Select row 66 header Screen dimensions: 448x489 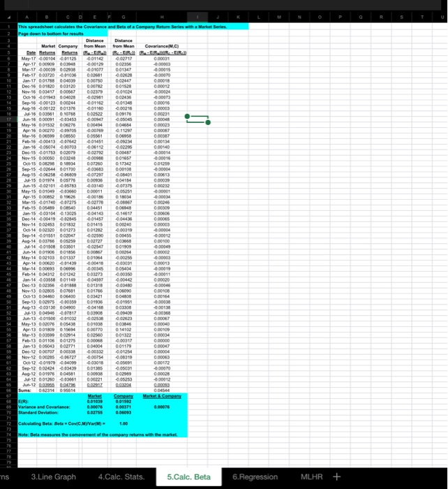click(9, 390)
